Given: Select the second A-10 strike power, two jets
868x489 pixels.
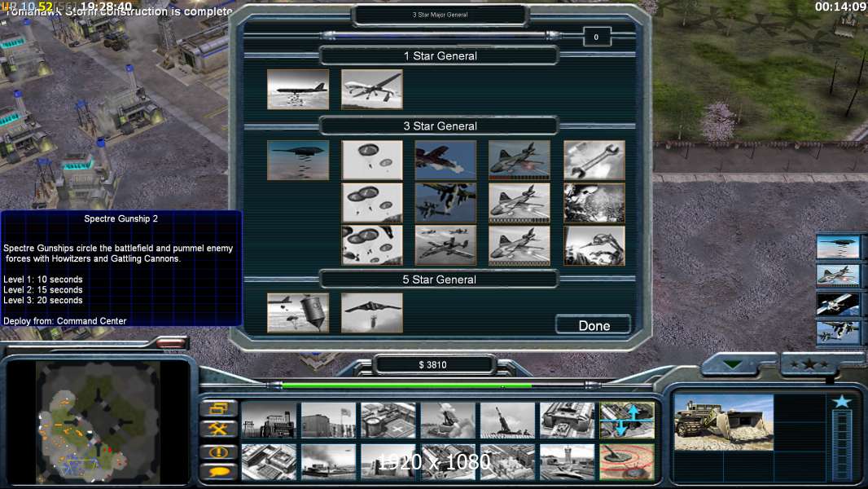Looking at the screenshot, I should tap(445, 203).
